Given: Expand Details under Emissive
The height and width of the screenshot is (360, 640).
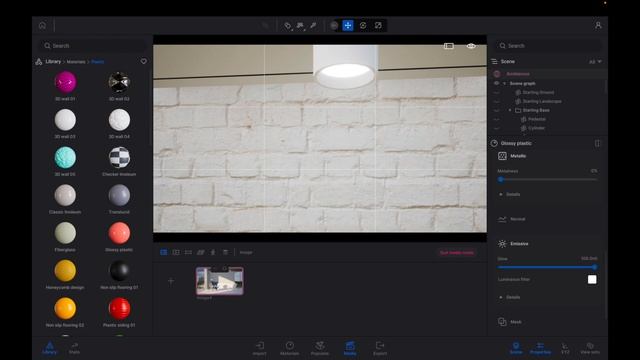Looking at the screenshot, I should [x=510, y=297].
